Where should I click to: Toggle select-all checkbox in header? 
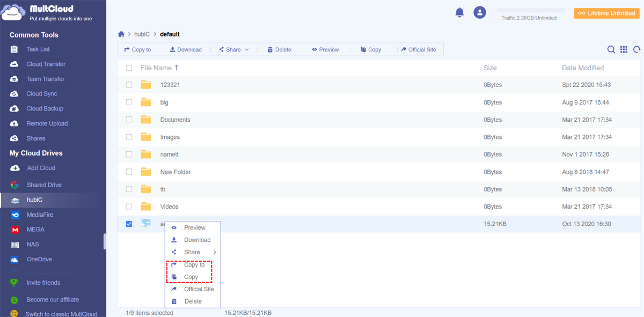129,68
